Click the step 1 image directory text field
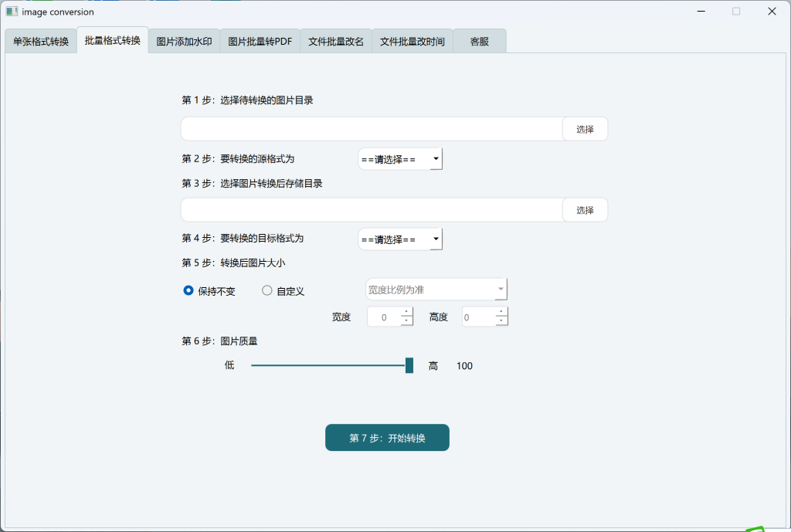Image resolution: width=791 pixels, height=532 pixels. (372, 129)
